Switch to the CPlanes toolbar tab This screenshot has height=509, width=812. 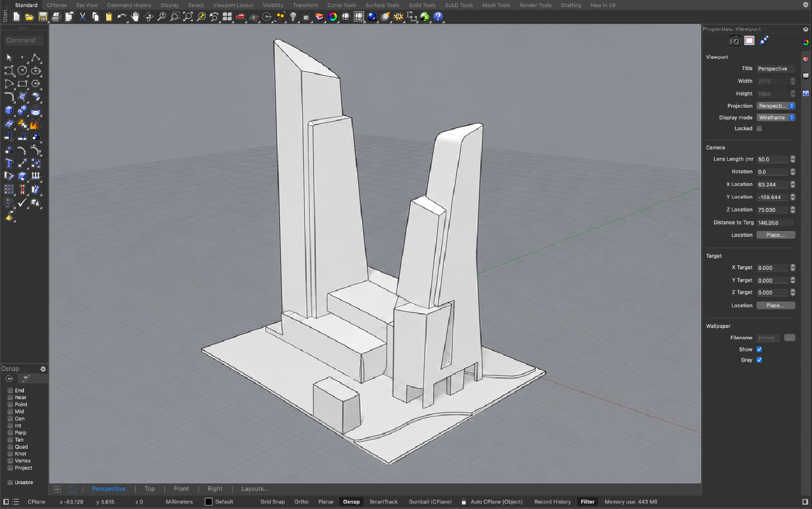57,5
